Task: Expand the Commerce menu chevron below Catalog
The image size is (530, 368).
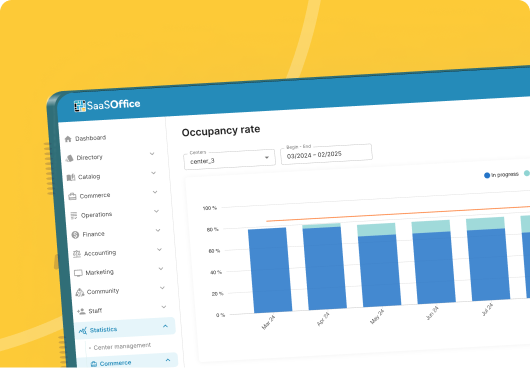Action: (155, 192)
